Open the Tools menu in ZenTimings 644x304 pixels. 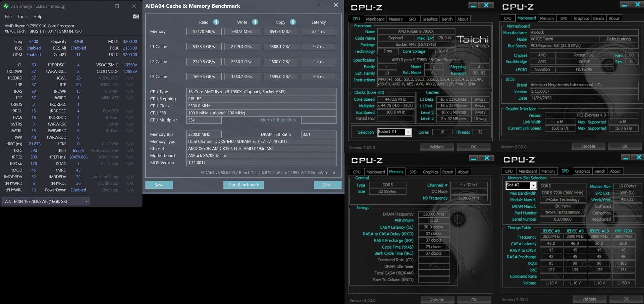coord(22,16)
